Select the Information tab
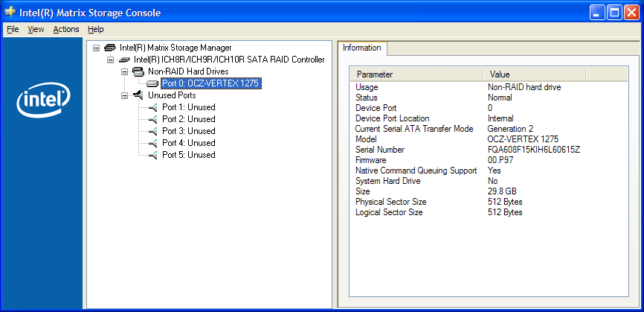The height and width of the screenshot is (312, 644). [x=362, y=48]
